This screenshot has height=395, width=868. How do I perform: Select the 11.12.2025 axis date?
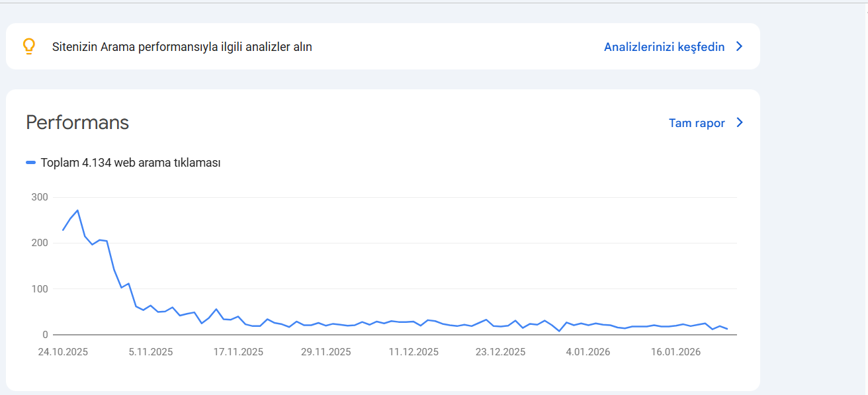point(413,352)
